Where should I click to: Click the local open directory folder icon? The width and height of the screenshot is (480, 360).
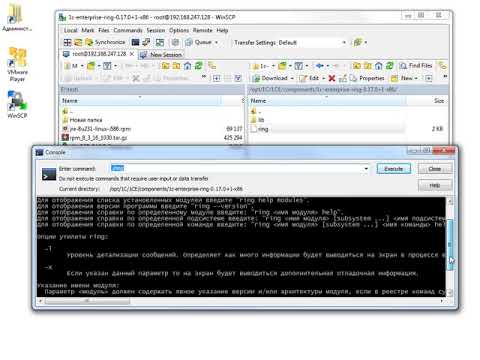(91, 66)
